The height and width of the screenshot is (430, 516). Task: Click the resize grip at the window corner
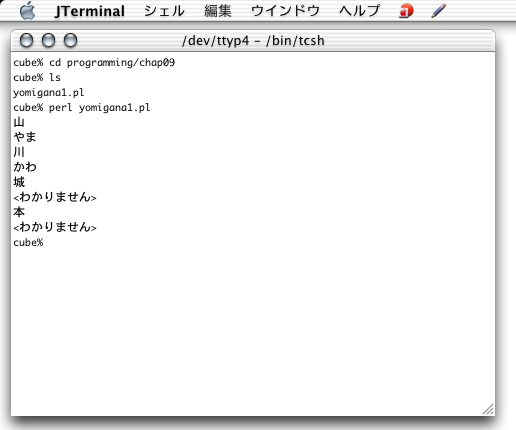[x=488, y=409]
